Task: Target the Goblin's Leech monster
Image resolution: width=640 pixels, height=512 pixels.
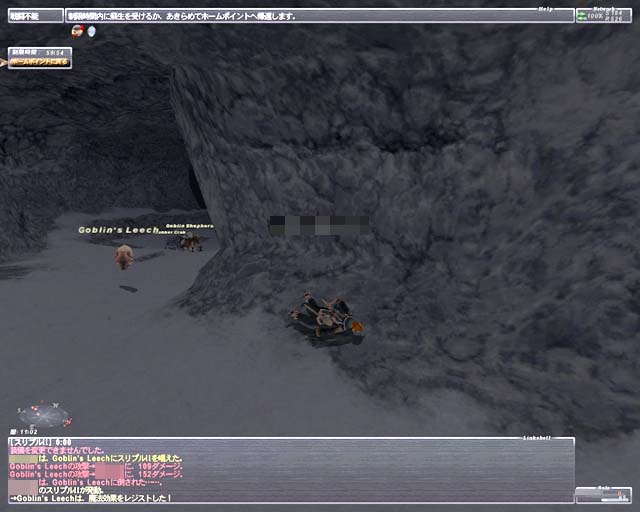Action: [124, 256]
